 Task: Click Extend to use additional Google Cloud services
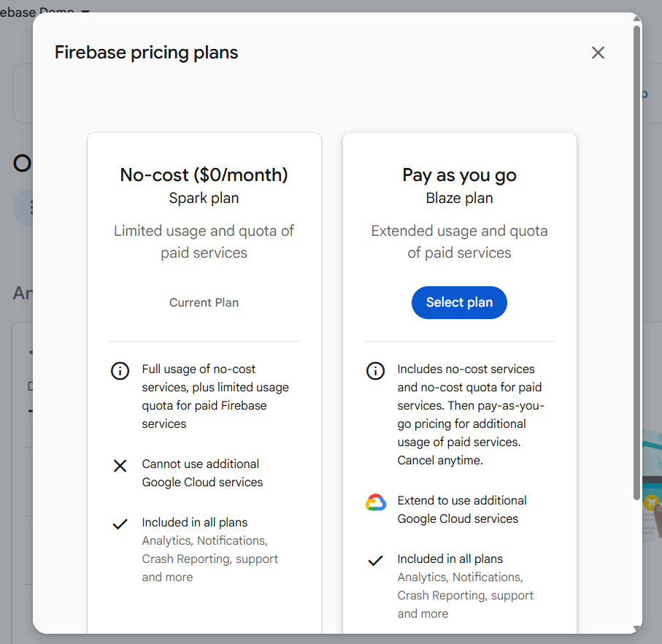(x=461, y=510)
